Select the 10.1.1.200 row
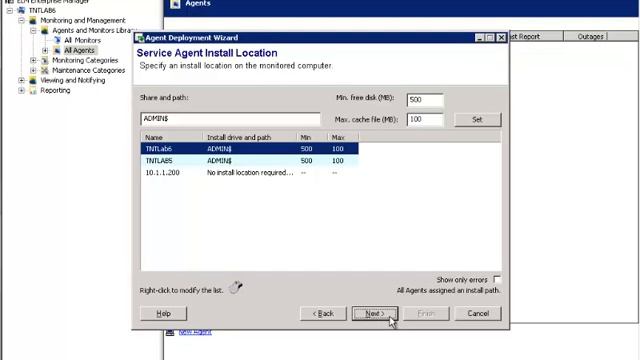The image size is (640, 360). click(249, 172)
